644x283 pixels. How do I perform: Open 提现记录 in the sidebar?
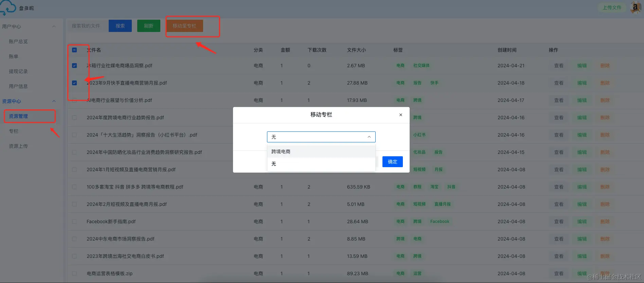[x=18, y=71]
